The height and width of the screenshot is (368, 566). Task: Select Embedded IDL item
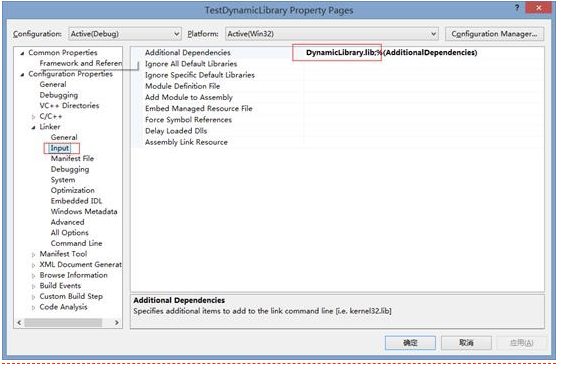[x=77, y=201]
